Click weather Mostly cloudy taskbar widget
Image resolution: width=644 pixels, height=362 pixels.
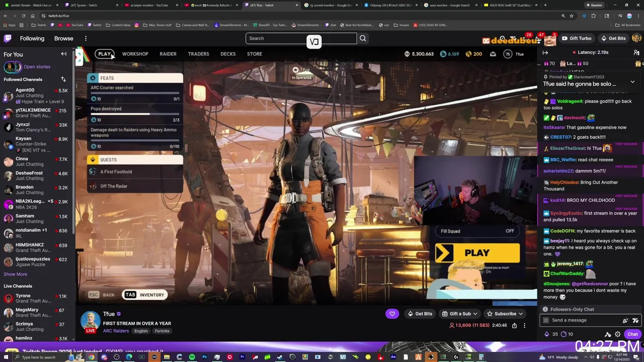pyautogui.click(x=559, y=357)
